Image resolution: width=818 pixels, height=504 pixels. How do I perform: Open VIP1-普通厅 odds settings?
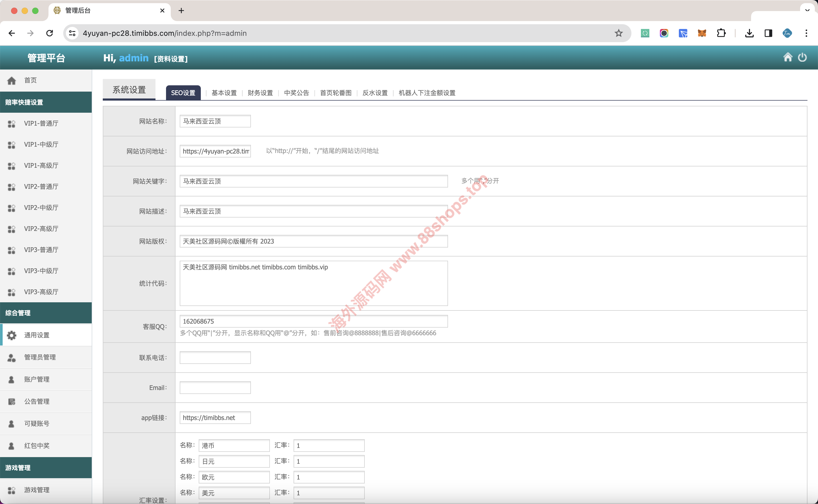(41, 123)
